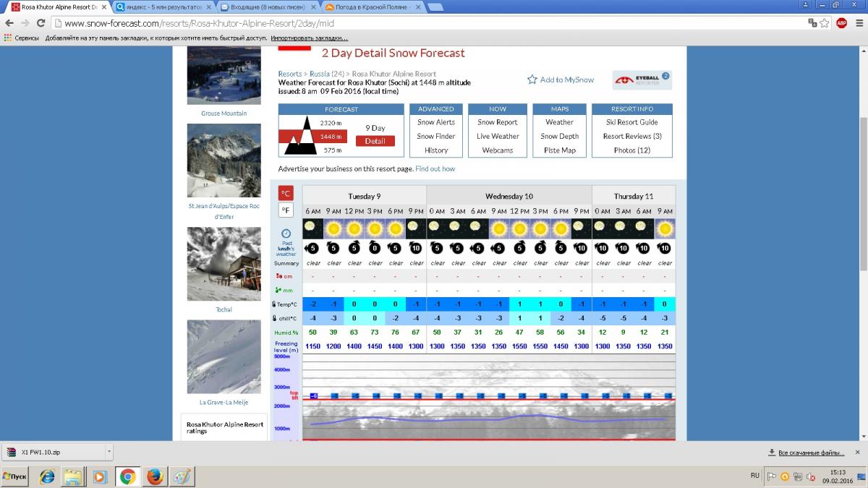Open the 9 Day forecast view
The width and height of the screenshot is (868, 488).
[375, 128]
